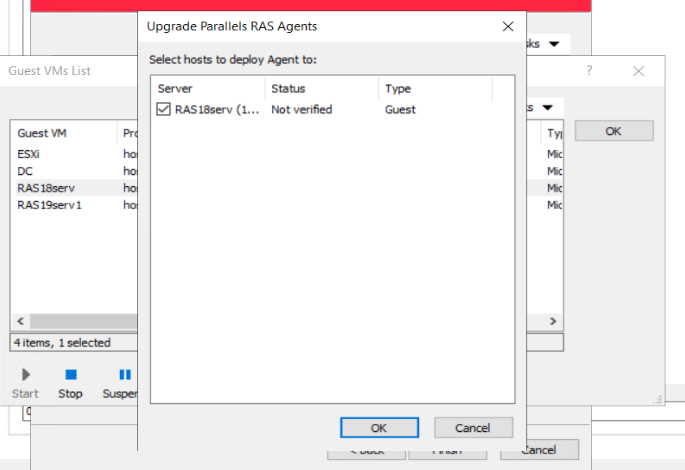Close the Upgrade Parallels RAS Agents dialog
685x470 pixels.
[x=509, y=25]
